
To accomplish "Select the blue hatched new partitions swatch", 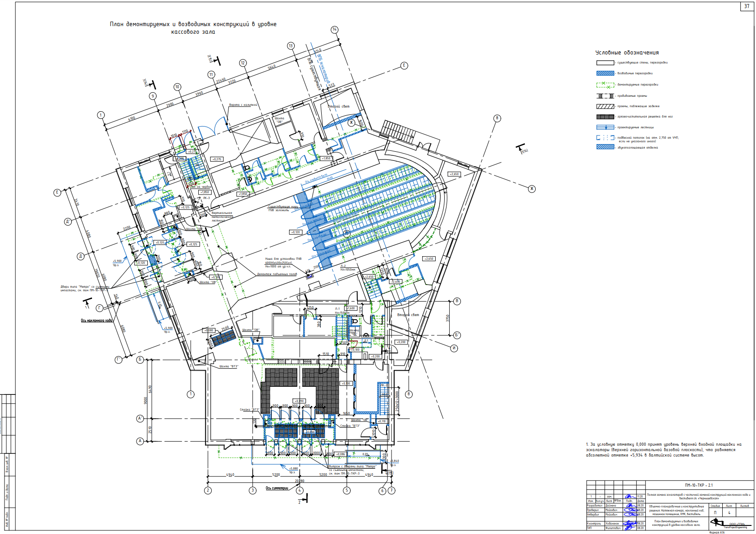I will coord(605,73).
